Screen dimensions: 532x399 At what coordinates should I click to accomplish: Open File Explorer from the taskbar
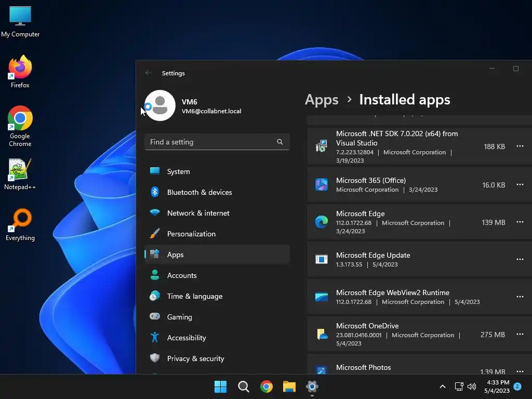289,387
